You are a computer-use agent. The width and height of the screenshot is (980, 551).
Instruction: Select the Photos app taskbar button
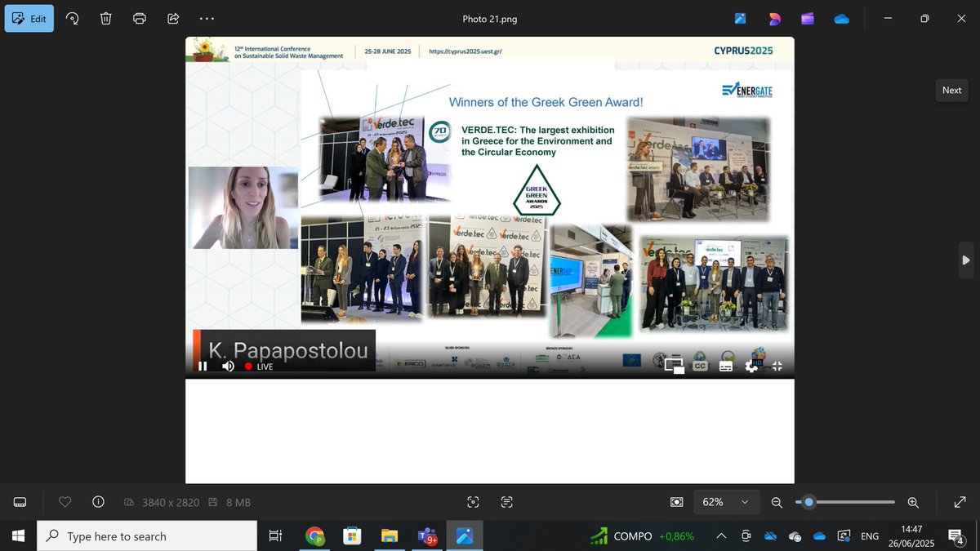click(465, 536)
